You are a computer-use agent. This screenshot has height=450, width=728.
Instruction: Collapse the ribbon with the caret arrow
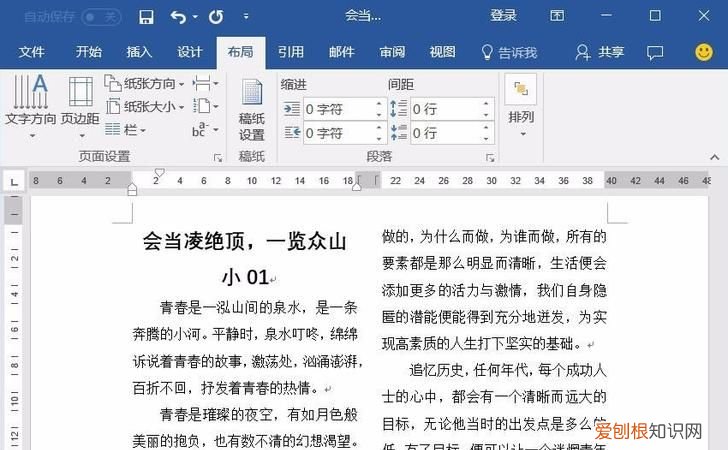(715, 157)
